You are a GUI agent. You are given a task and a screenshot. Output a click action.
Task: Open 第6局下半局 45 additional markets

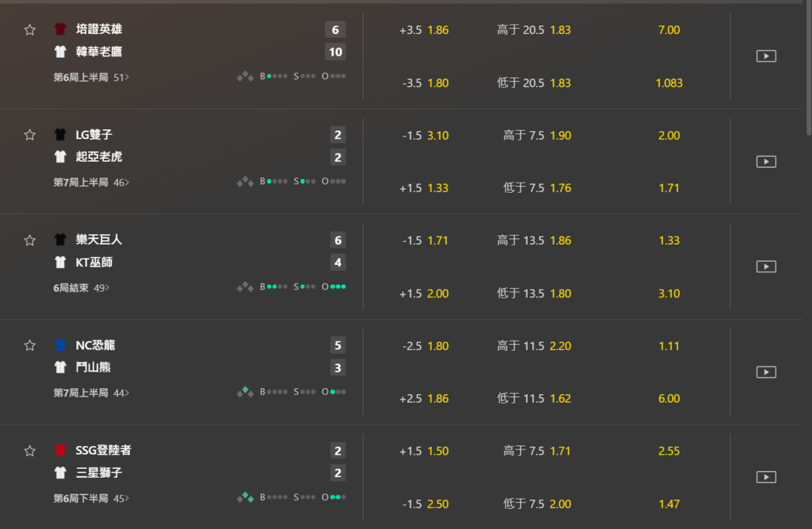(x=91, y=498)
